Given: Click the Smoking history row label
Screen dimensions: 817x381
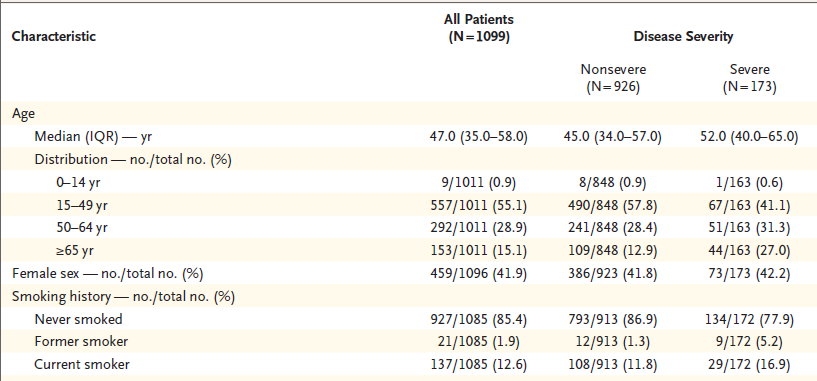Looking at the screenshot, I should [x=123, y=297].
